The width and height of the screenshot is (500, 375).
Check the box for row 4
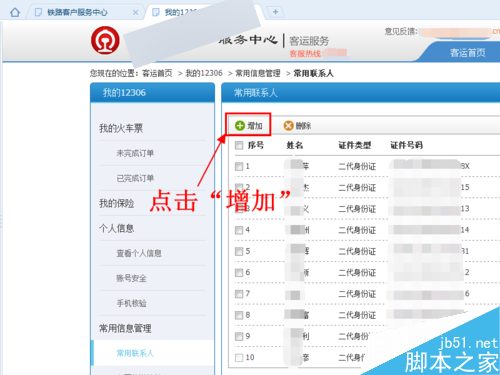pyautogui.click(x=239, y=230)
